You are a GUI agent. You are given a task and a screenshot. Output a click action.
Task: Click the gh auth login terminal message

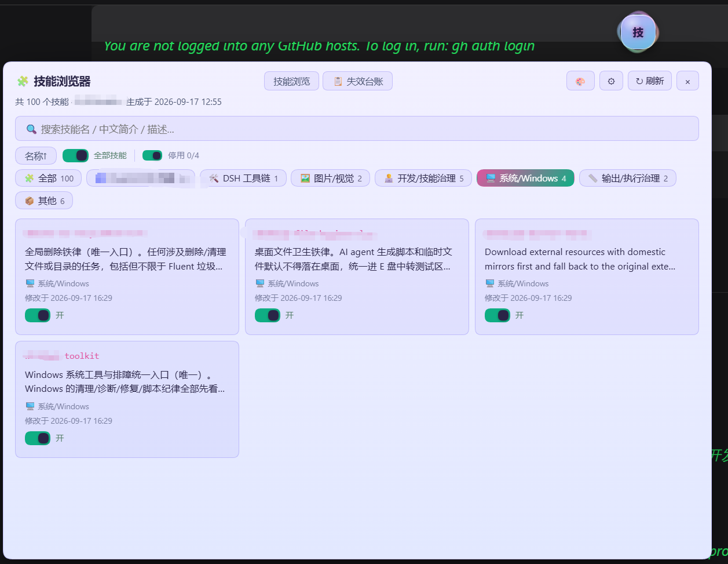319,45
